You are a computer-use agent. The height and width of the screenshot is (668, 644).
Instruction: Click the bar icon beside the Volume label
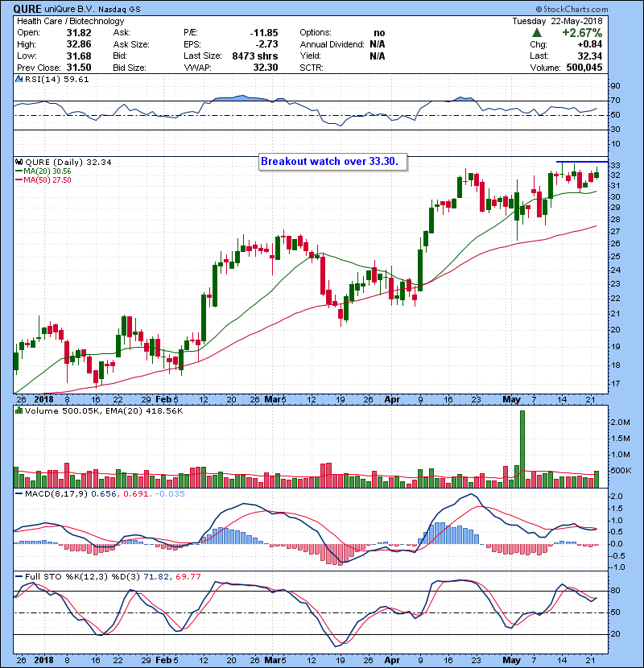tap(19, 411)
